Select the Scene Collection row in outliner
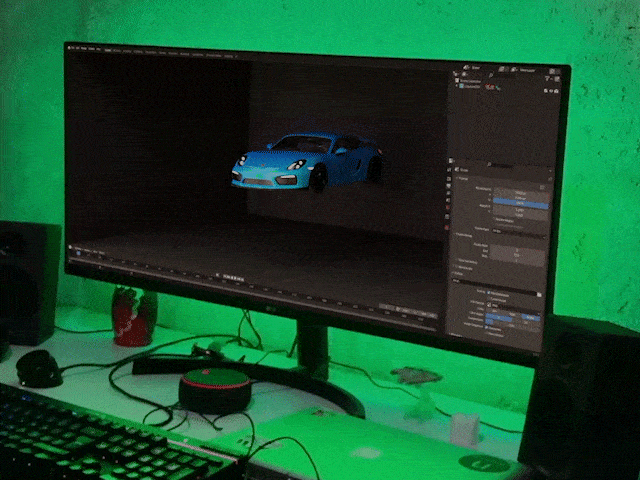Viewport: 640px width, 480px height. click(469, 81)
